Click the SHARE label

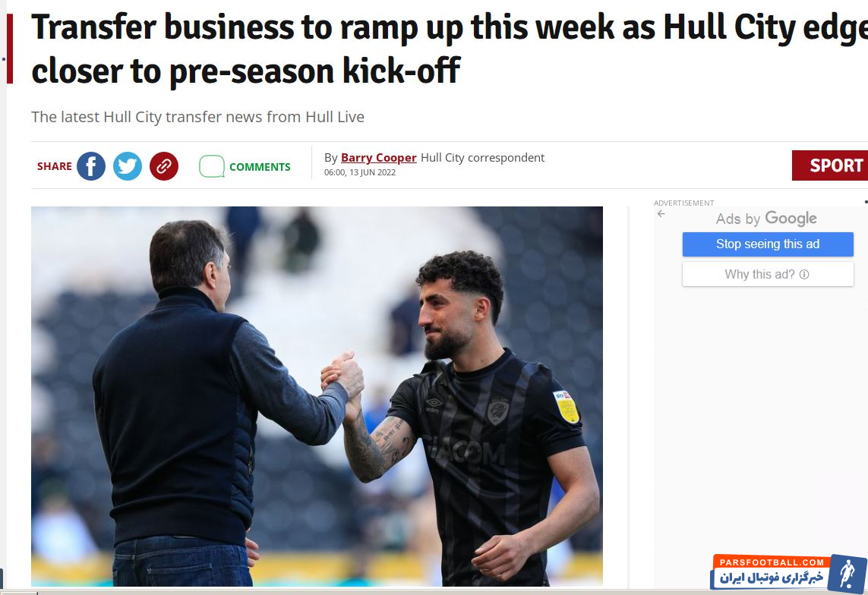(54, 166)
